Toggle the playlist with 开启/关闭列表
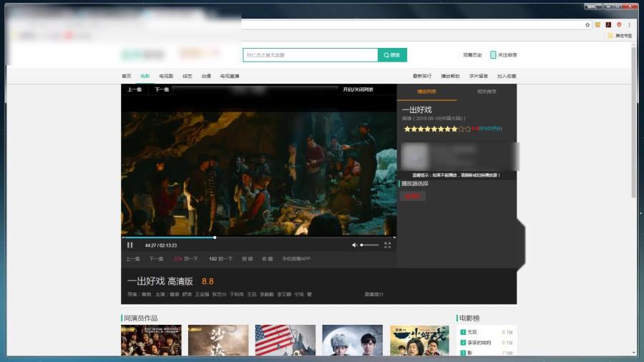This screenshot has width=644, height=362. coord(358,89)
